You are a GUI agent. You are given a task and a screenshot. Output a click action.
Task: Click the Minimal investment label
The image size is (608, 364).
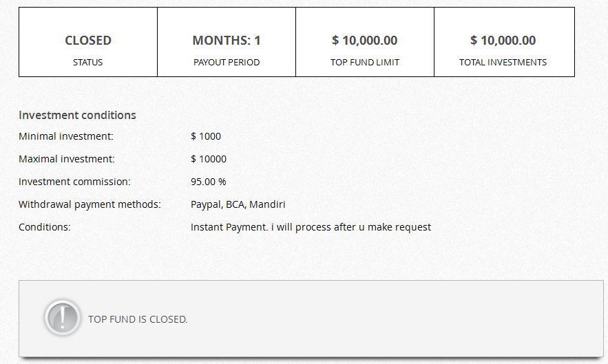[x=66, y=136]
